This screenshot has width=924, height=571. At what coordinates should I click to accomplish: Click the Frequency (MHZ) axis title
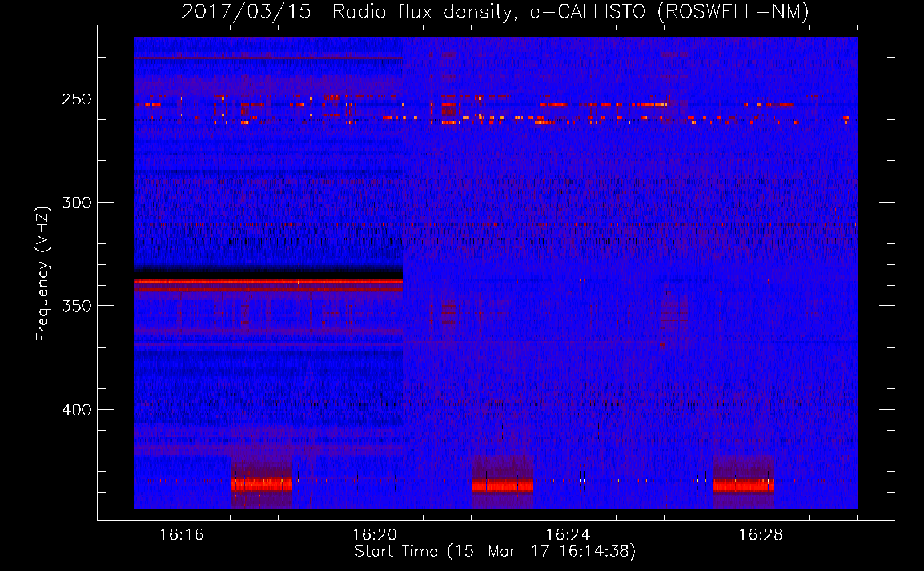(43, 274)
